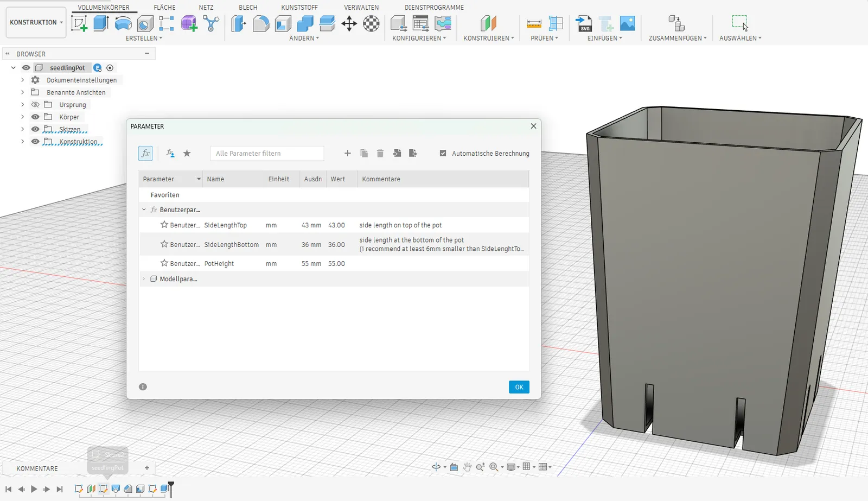Image resolution: width=868 pixels, height=501 pixels.
Task: Click the Combine bodies tool
Action: click(x=305, y=23)
